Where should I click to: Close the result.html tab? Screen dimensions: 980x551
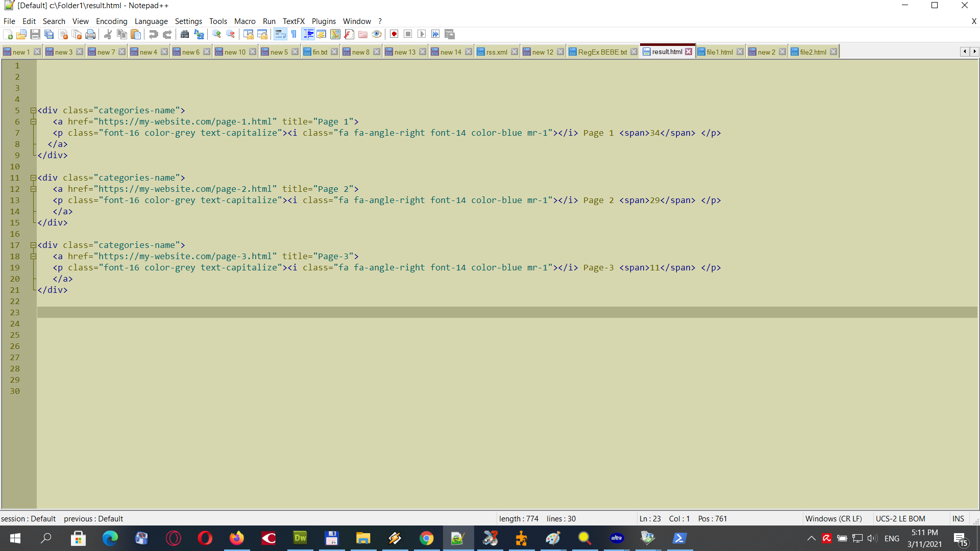click(x=689, y=52)
